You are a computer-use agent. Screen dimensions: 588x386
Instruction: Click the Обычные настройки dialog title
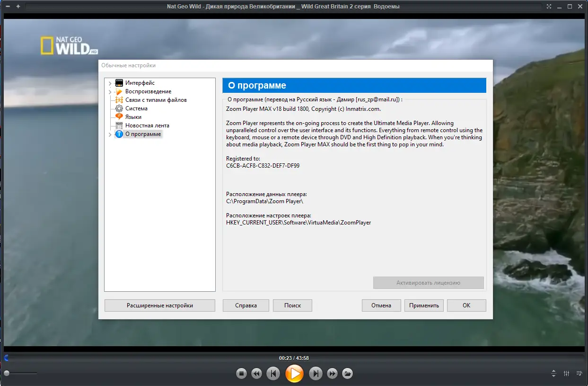point(128,65)
